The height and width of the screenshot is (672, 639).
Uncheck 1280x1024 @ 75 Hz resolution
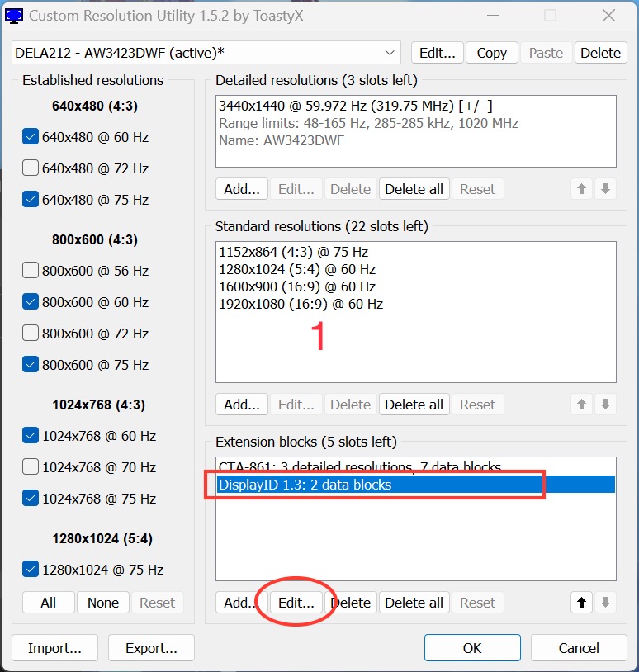point(31,570)
